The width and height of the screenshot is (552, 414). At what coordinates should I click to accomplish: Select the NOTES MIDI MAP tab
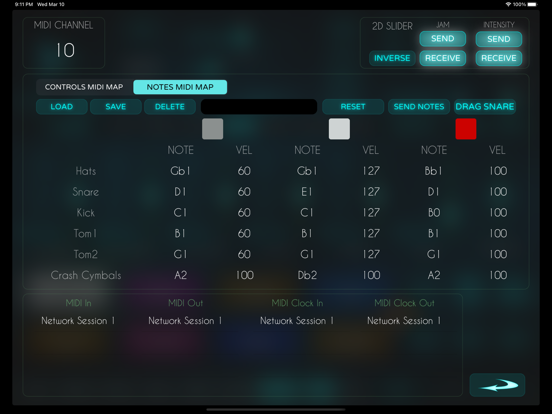[180, 87]
